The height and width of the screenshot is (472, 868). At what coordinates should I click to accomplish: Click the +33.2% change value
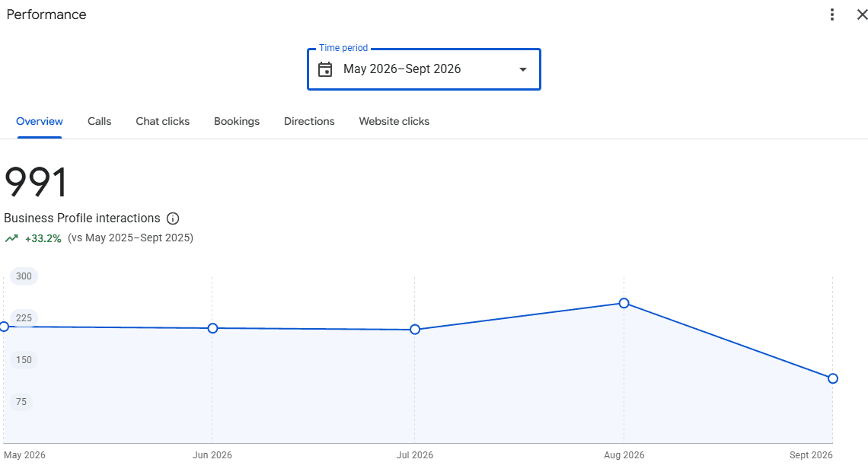point(43,238)
